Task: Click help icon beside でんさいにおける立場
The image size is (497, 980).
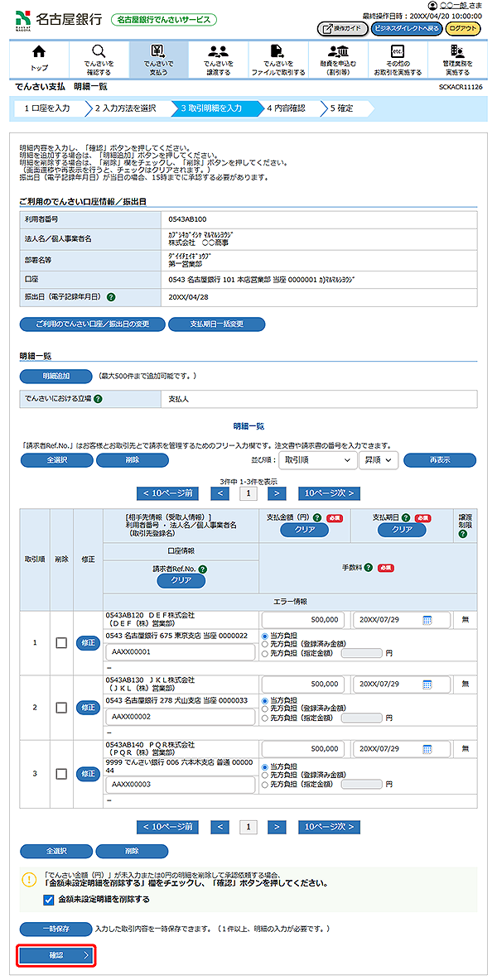Action: click(x=98, y=399)
